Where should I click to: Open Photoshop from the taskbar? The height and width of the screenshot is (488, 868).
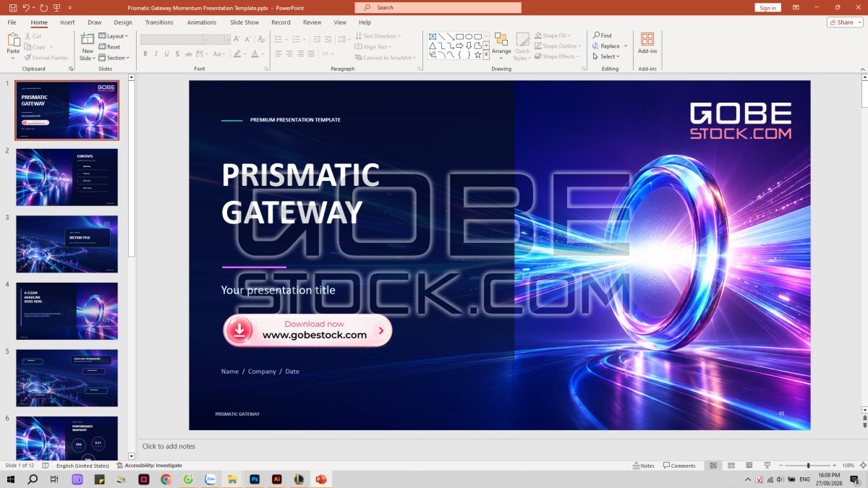(255, 479)
